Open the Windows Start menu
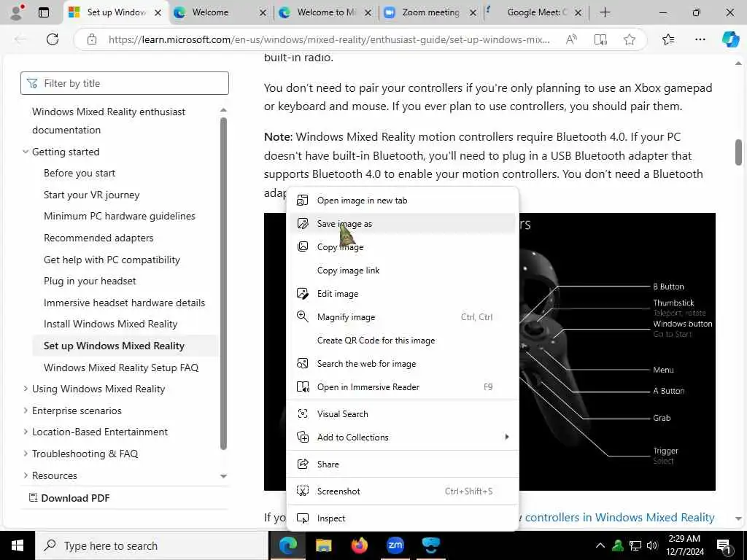Screen dimensions: 747x560 pyautogui.click(x=18, y=545)
